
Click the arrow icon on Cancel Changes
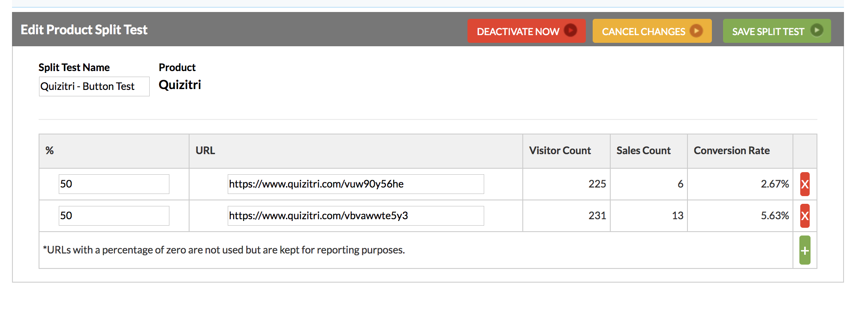click(696, 31)
